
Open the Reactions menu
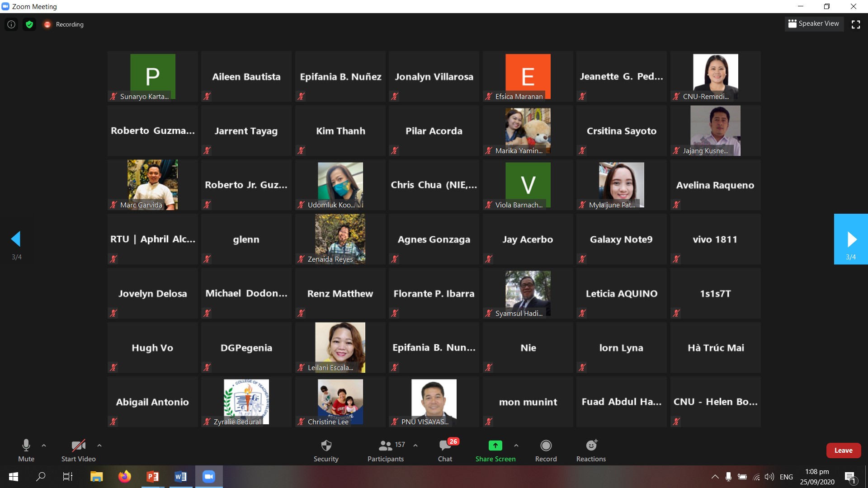[x=591, y=446]
